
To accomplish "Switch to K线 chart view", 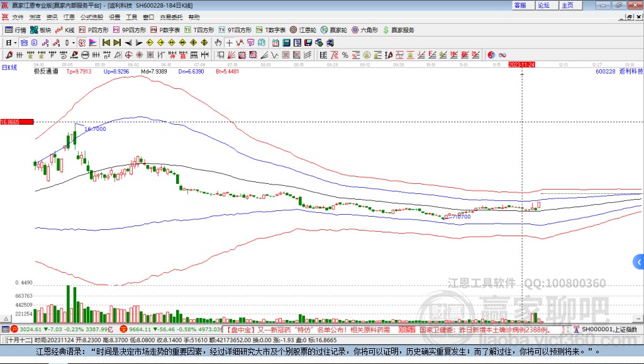I will pyautogui.click(x=65, y=30).
